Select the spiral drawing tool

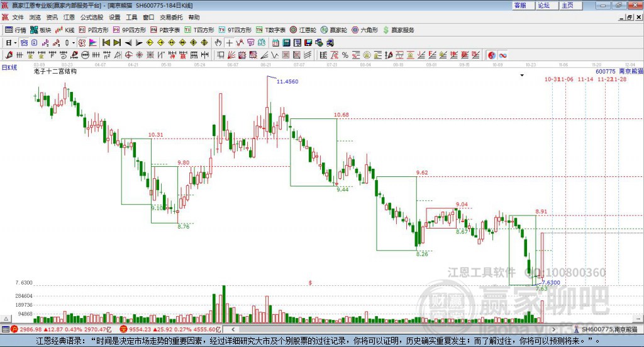click(64, 55)
